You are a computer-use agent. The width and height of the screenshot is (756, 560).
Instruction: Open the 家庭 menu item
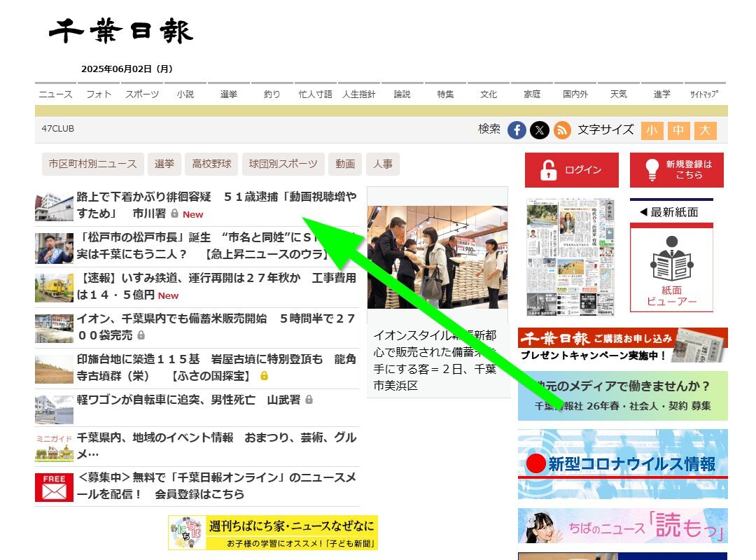pos(532,94)
